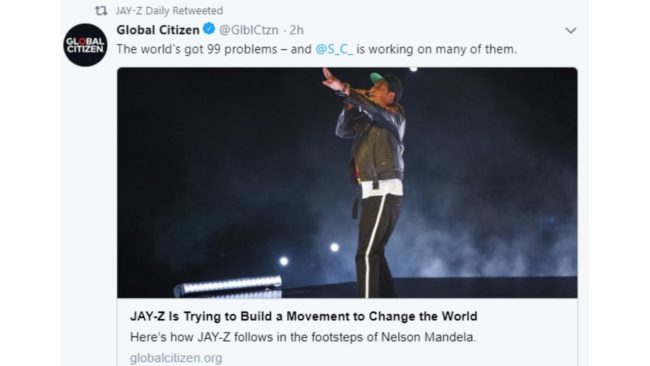The image size is (650, 366).
Task: Click the blue verified badge checkmark
Action: 209,29
